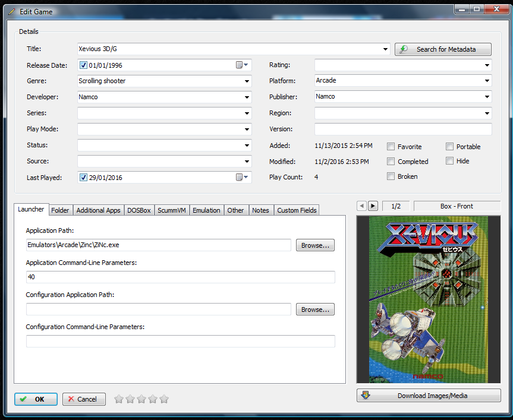This screenshot has height=420, width=513.
Task: Click the first rating star
Action: click(x=119, y=399)
